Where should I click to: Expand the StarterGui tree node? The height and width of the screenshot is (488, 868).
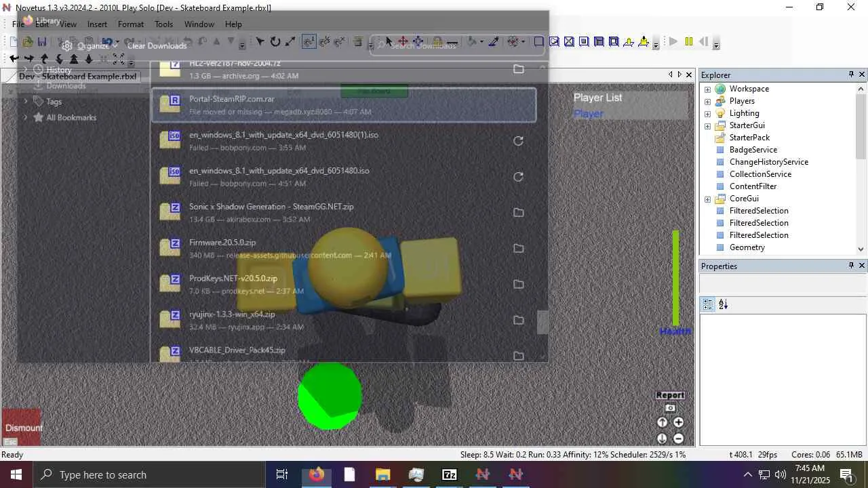coord(707,125)
